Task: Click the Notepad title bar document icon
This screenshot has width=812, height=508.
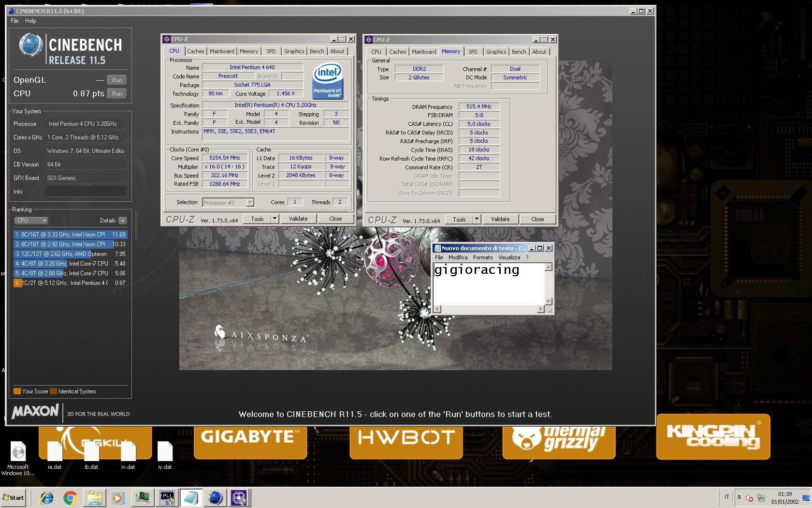Action: 438,248
